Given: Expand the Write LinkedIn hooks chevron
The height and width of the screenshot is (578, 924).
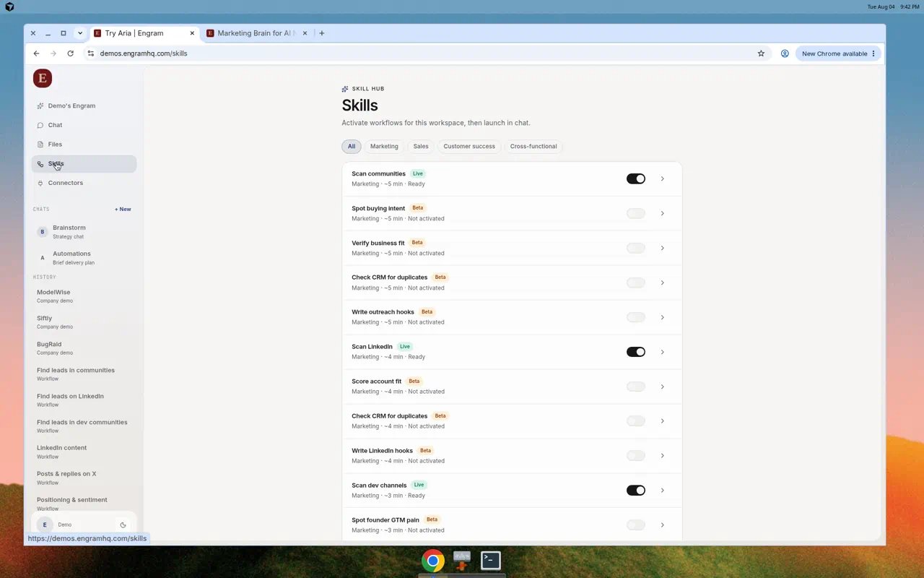Looking at the screenshot, I should pos(663,456).
